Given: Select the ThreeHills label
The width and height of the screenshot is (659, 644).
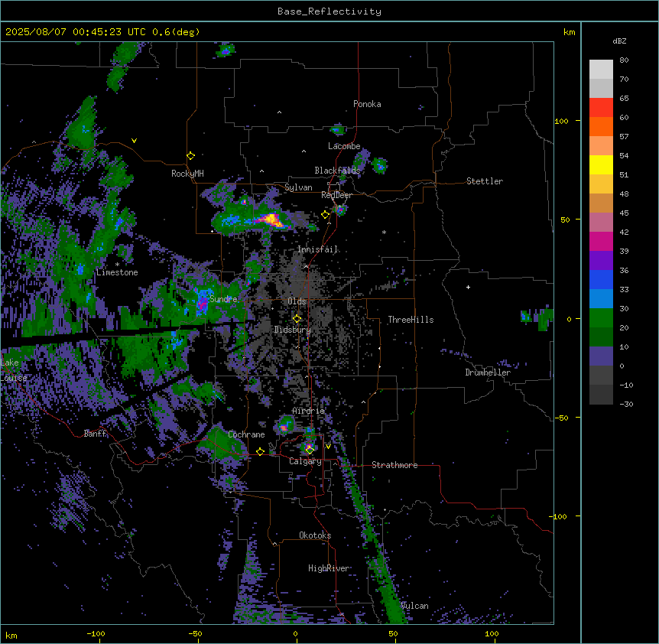Looking at the screenshot, I should (x=411, y=320).
